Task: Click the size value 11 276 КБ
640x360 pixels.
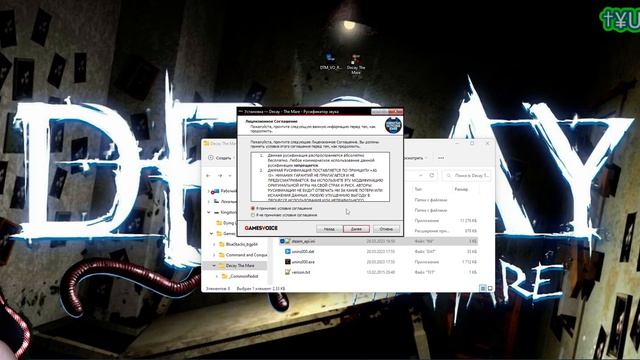Action: coord(468,220)
